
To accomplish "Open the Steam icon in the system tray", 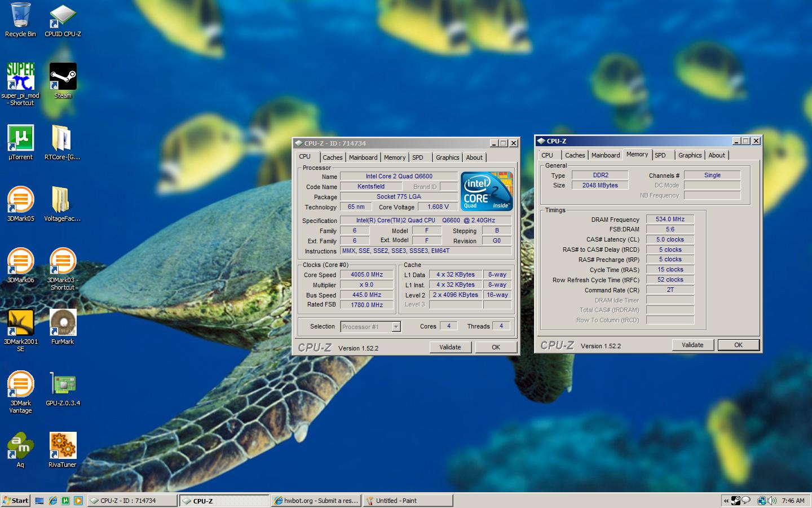I will 736,501.
